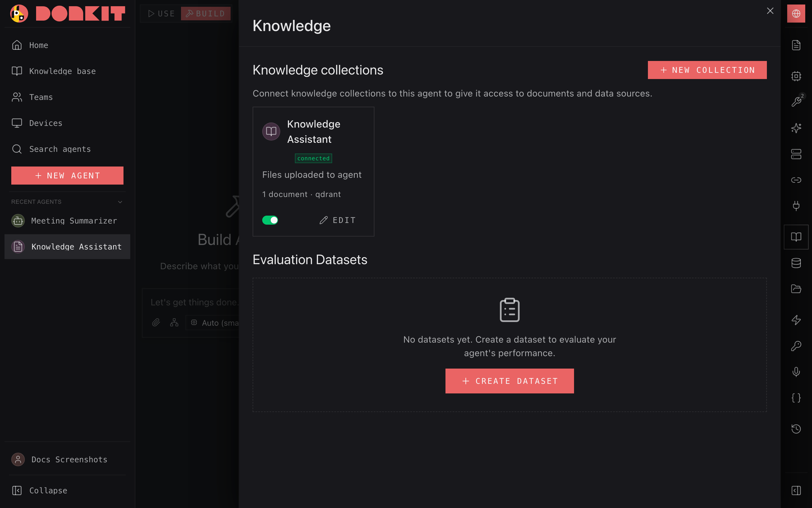Edit the Knowledge Assistant collection

pyautogui.click(x=337, y=220)
